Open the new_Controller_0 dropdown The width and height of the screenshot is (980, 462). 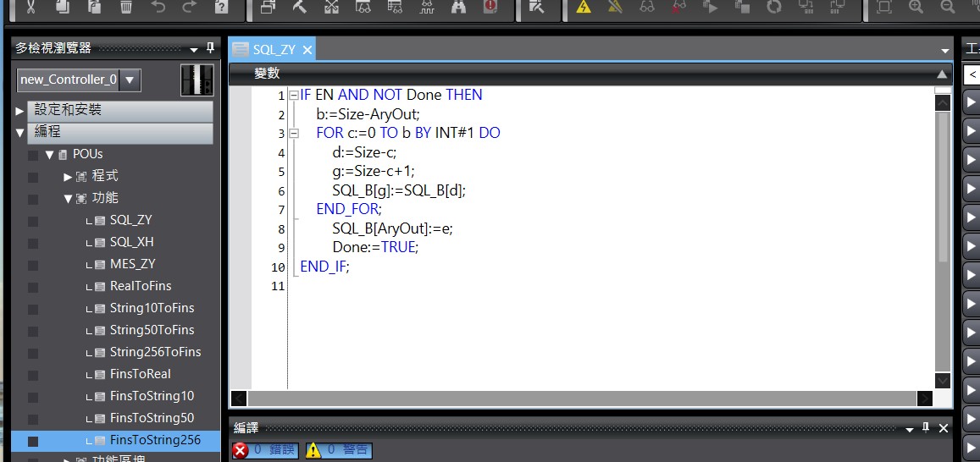pyautogui.click(x=130, y=80)
